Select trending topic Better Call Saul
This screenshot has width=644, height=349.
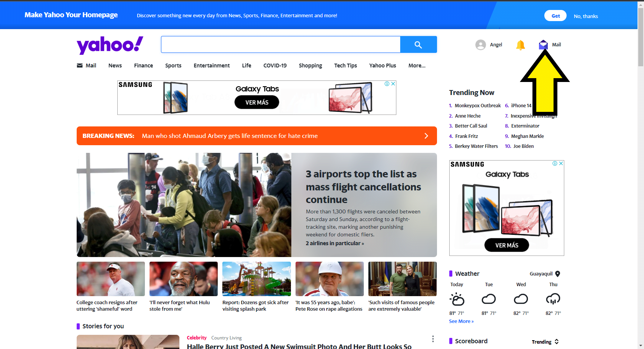tap(471, 126)
